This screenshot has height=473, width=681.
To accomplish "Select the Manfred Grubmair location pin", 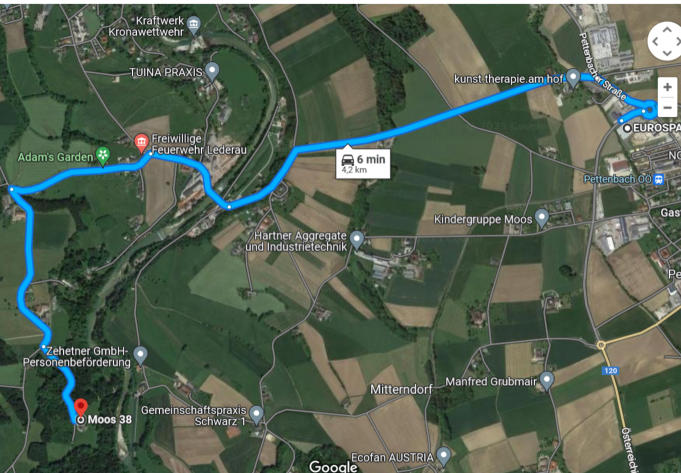I will [547, 381].
